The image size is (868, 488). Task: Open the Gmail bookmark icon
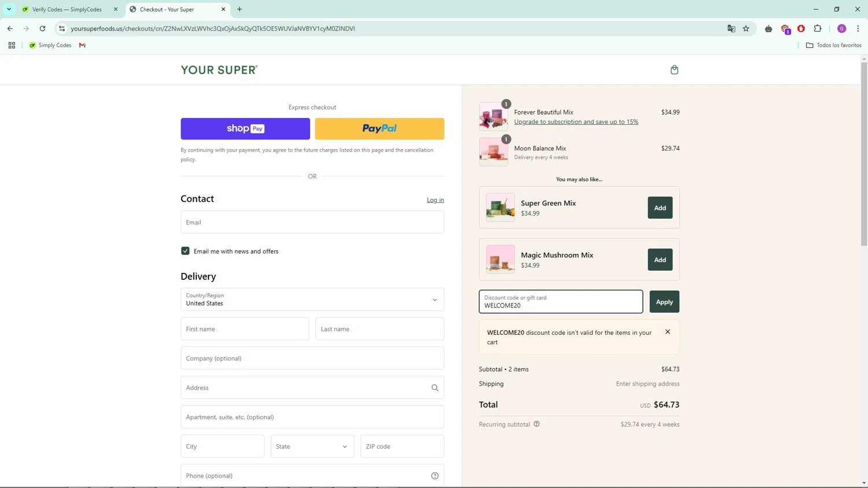tap(82, 45)
